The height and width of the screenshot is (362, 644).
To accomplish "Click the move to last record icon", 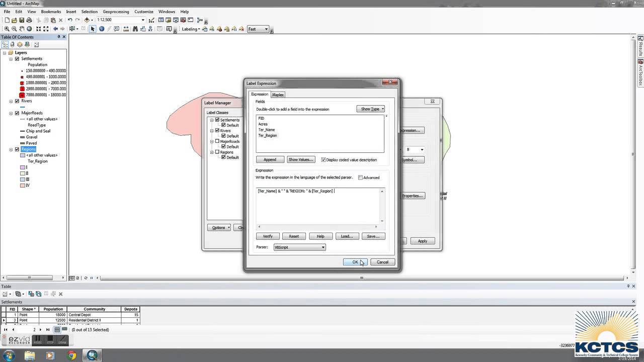I will [48, 330].
